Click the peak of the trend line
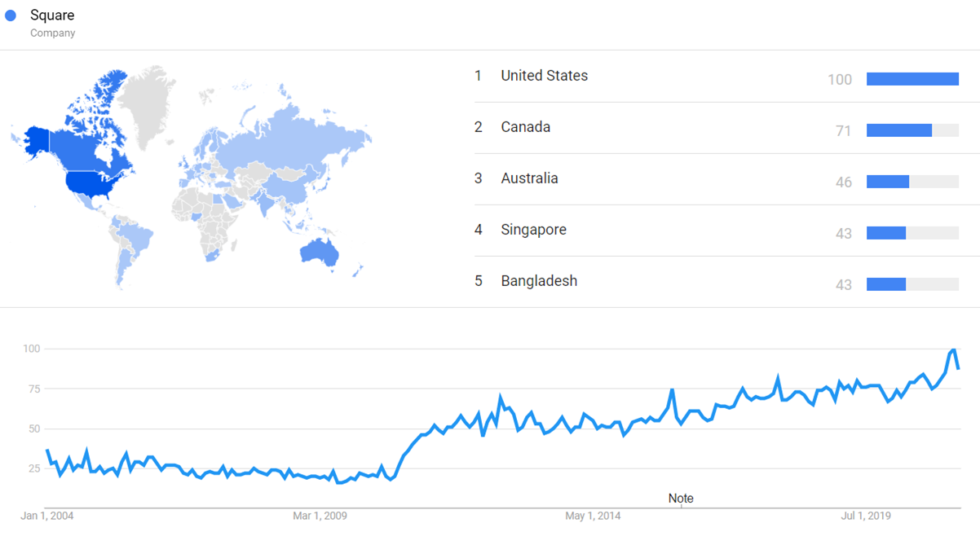The width and height of the screenshot is (980, 545). [952, 350]
